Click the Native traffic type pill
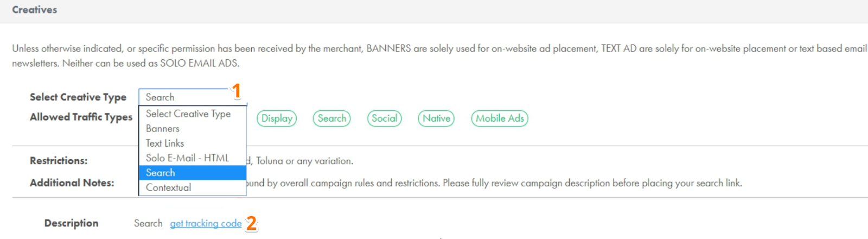 [436, 118]
